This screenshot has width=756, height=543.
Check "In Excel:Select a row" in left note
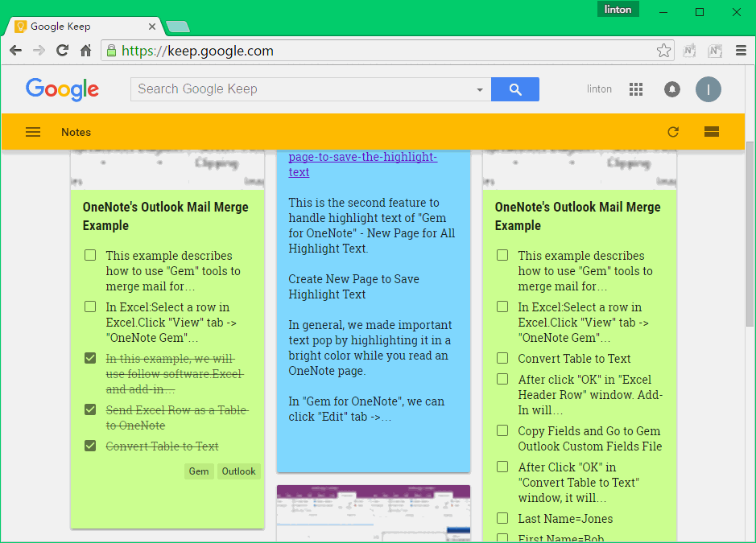point(90,307)
